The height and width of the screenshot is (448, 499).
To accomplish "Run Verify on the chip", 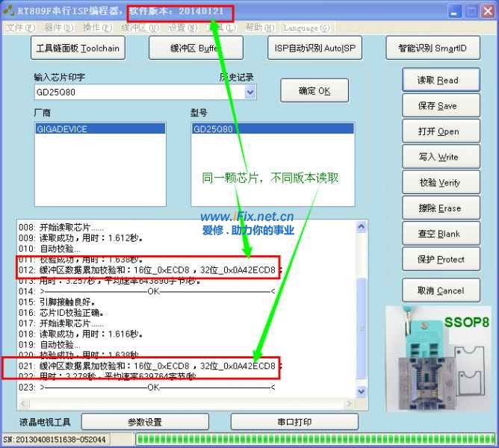I will coord(438,183).
